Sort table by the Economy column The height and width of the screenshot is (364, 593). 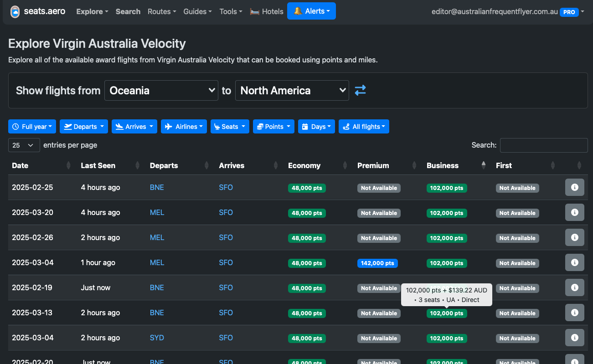pyautogui.click(x=319, y=165)
